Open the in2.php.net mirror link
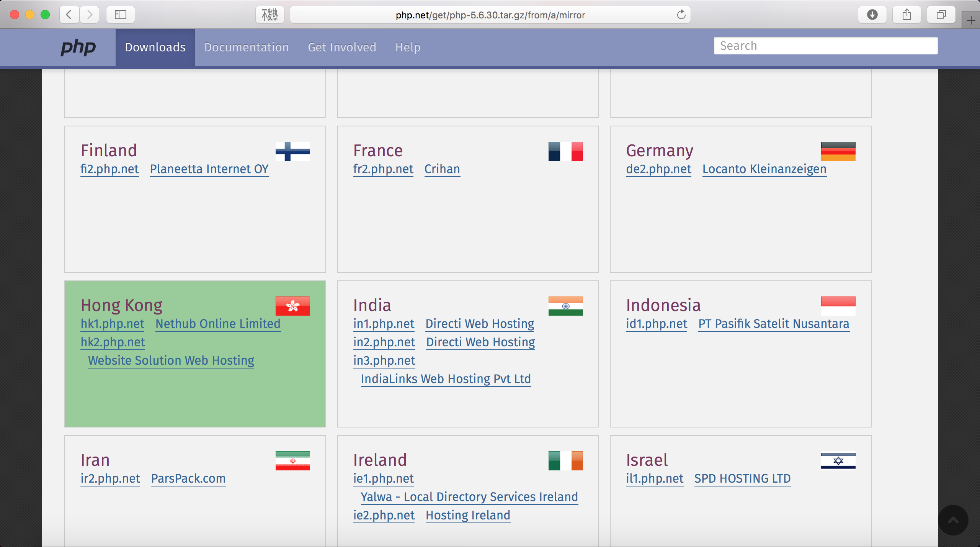The height and width of the screenshot is (547, 980). [384, 342]
